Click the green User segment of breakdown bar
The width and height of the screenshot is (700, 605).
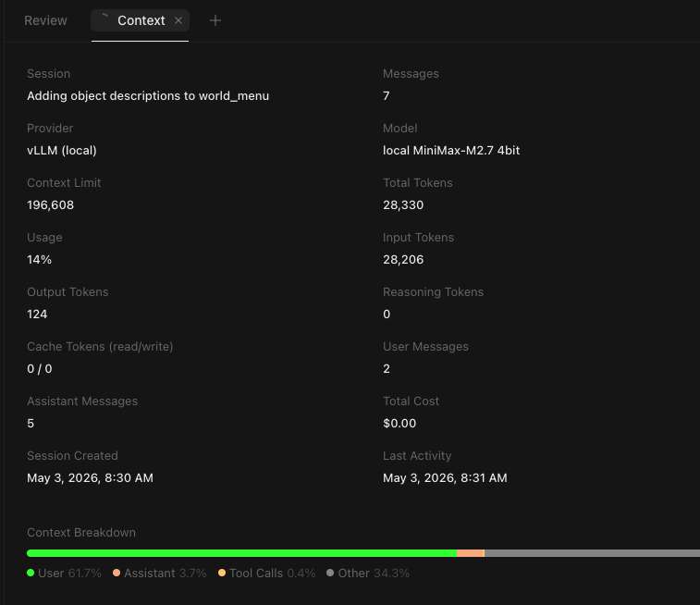pyautogui.click(x=241, y=553)
